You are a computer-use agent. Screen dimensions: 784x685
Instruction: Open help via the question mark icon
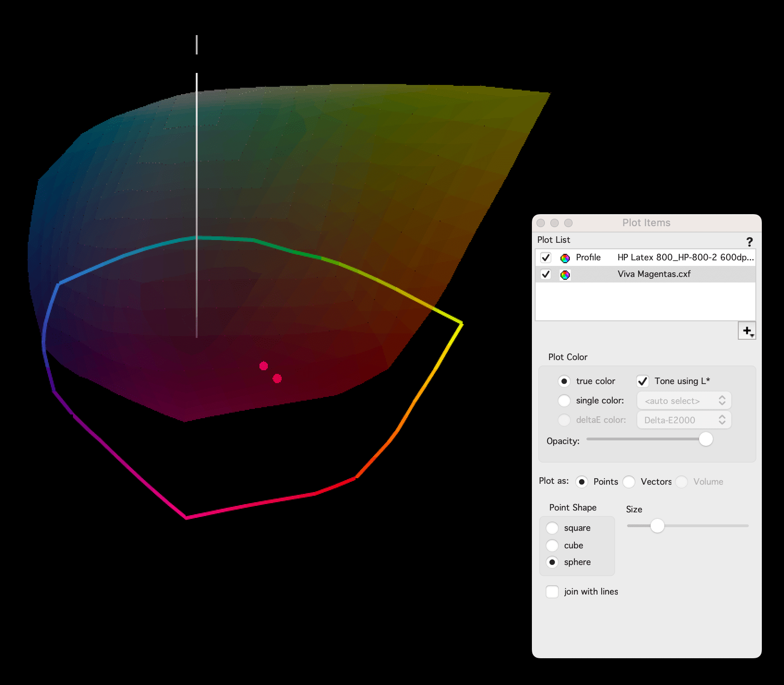tap(749, 241)
